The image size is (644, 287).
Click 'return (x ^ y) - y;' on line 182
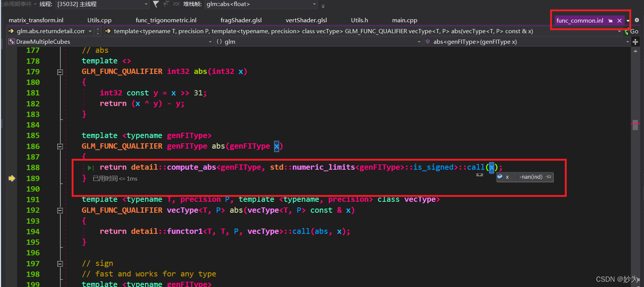tap(142, 103)
